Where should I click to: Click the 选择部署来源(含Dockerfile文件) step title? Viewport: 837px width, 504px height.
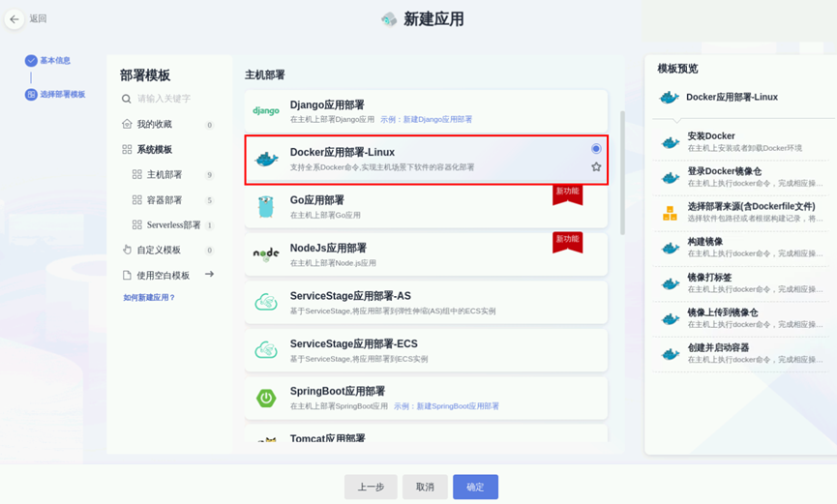(x=751, y=207)
